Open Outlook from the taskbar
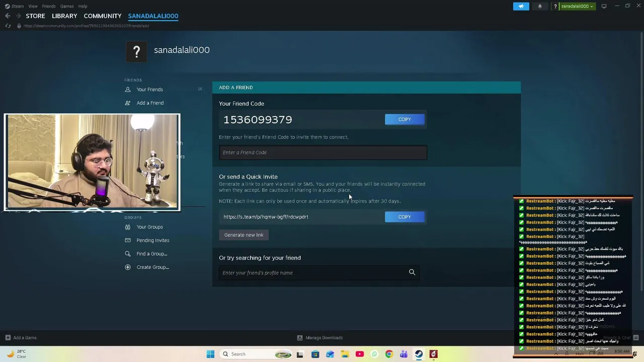Screen dimensions: 644x362 point(330,354)
